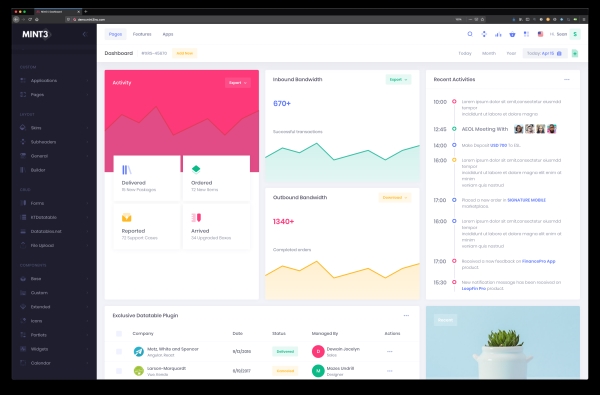Click the pink D manager avatar
The image size is (600, 395).
point(318,351)
